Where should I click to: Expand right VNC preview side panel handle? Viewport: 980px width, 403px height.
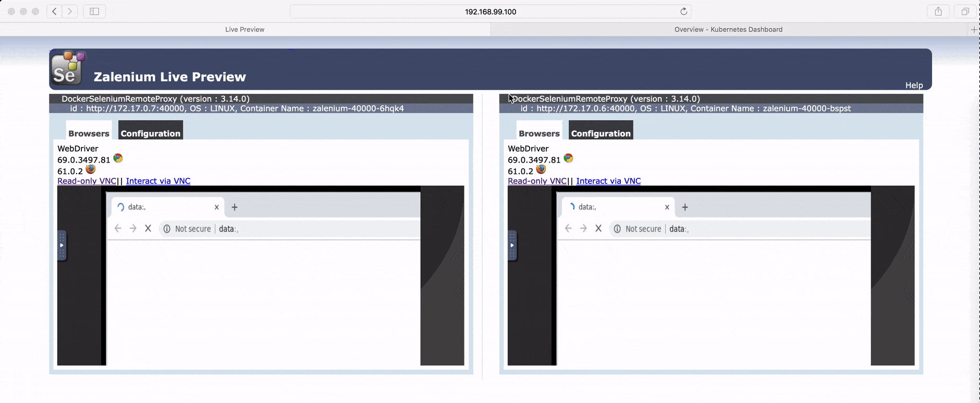(512, 245)
